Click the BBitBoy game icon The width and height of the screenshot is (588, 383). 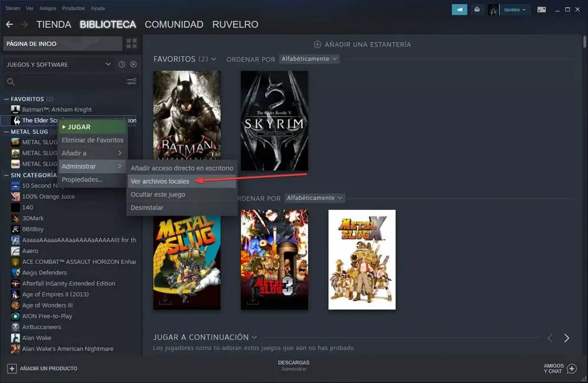[15, 229]
